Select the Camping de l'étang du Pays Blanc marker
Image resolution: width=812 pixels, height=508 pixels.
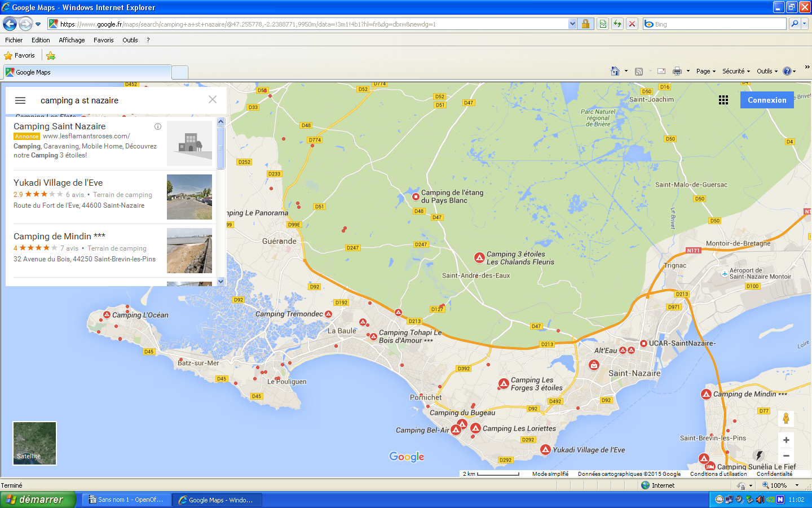[416, 196]
